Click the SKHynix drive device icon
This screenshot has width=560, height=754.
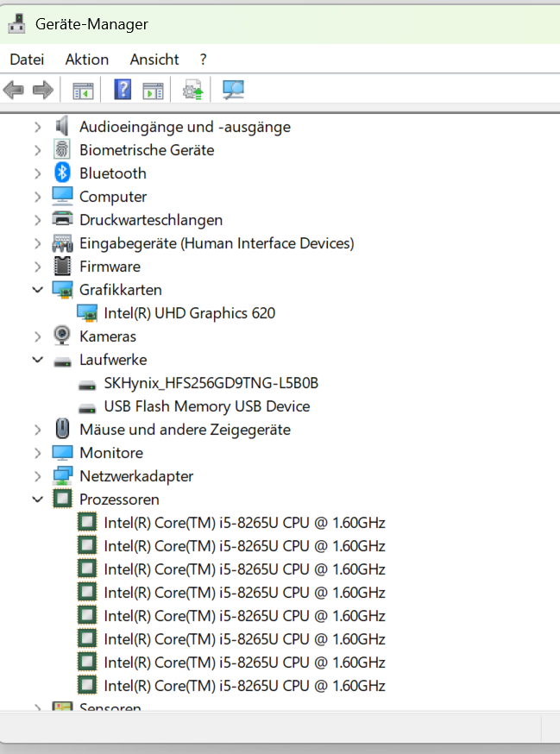87,385
